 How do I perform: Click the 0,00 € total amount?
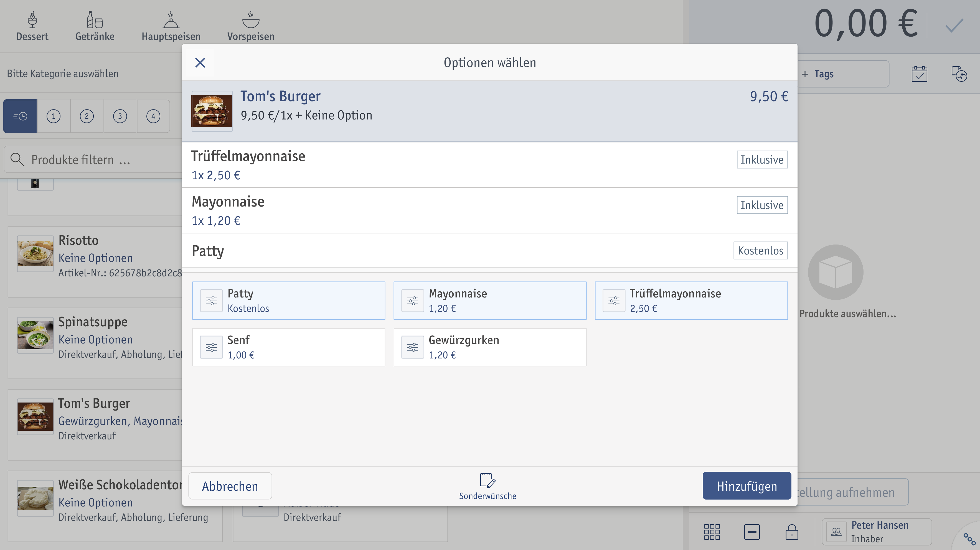tap(866, 24)
